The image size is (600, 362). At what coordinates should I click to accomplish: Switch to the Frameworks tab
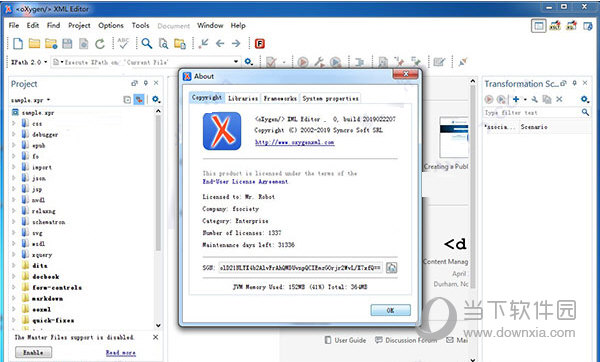(x=280, y=98)
